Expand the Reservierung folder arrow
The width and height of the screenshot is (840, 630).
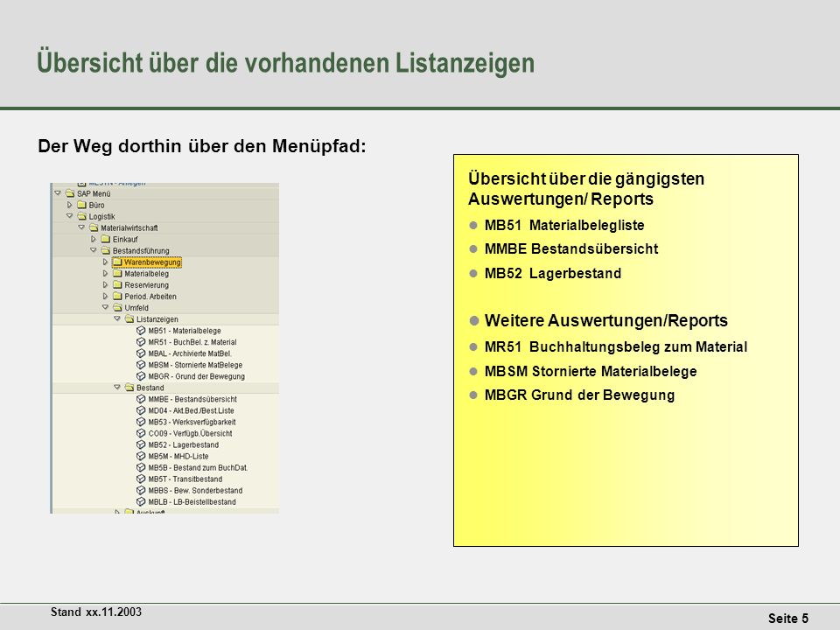pyautogui.click(x=105, y=284)
